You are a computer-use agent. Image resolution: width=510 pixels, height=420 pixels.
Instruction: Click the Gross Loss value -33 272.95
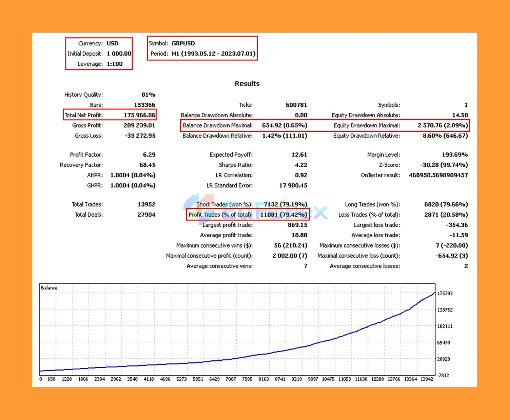[140, 136]
